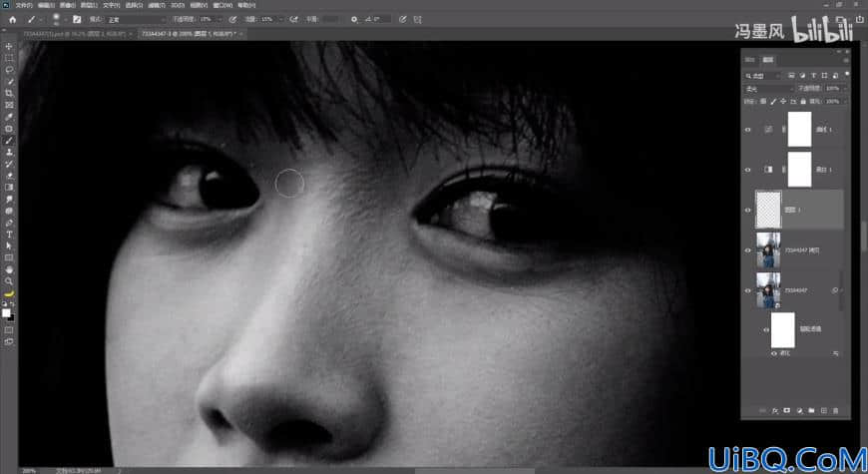The width and height of the screenshot is (868, 474).
Task: Open the layer filter type dropdown
Action: coord(762,75)
